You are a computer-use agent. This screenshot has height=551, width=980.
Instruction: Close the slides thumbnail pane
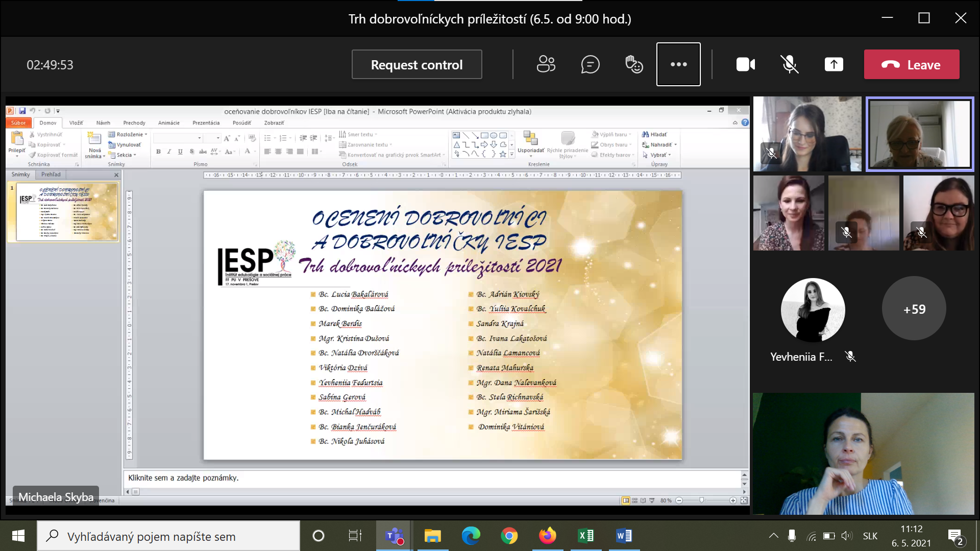click(x=116, y=175)
